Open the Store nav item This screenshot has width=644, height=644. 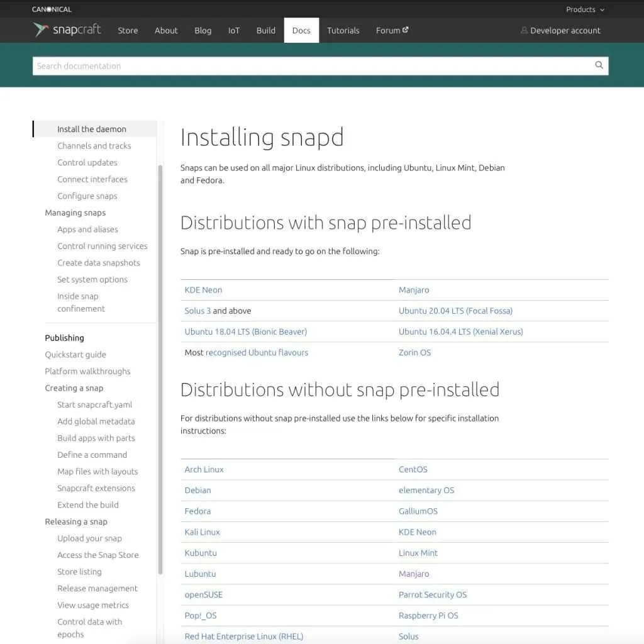coord(128,30)
